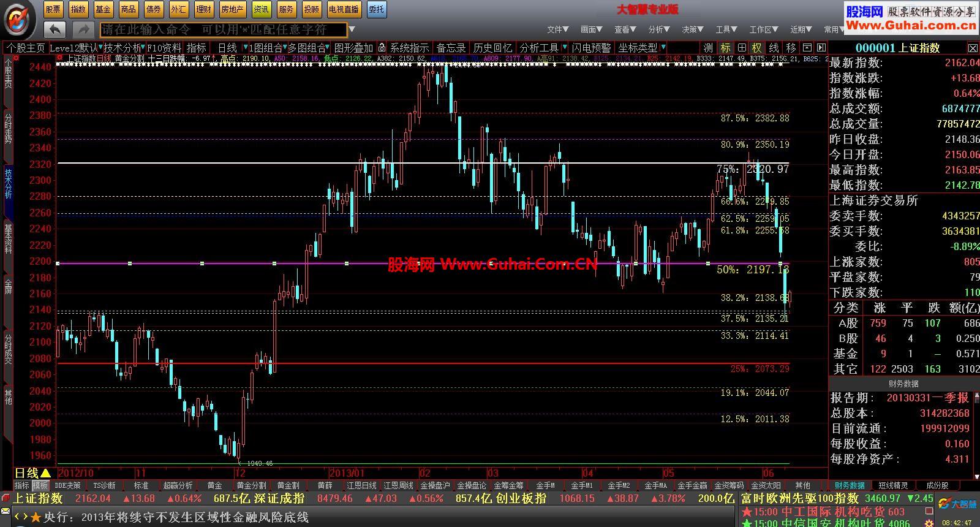
Task: Click the 央行 news headline in ticker
Action: tap(176, 517)
